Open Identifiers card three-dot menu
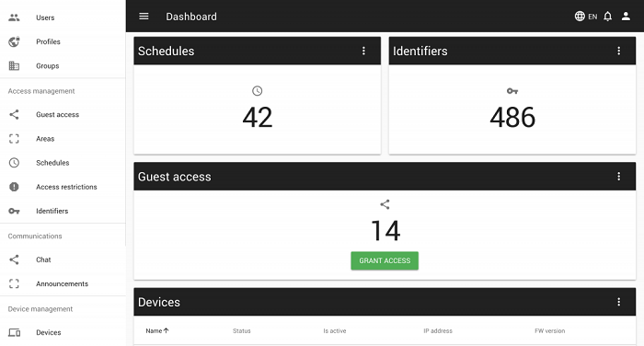 (618, 51)
